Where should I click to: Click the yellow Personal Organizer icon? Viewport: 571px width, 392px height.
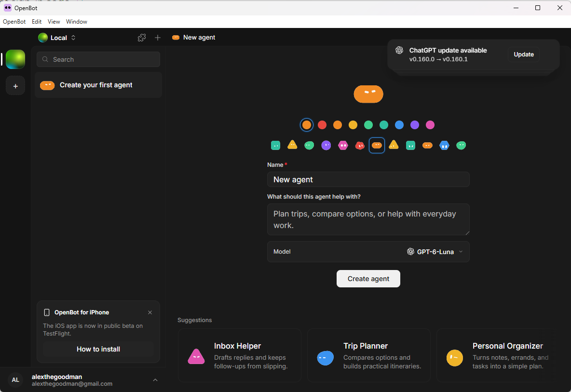click(x=454, y=358)
